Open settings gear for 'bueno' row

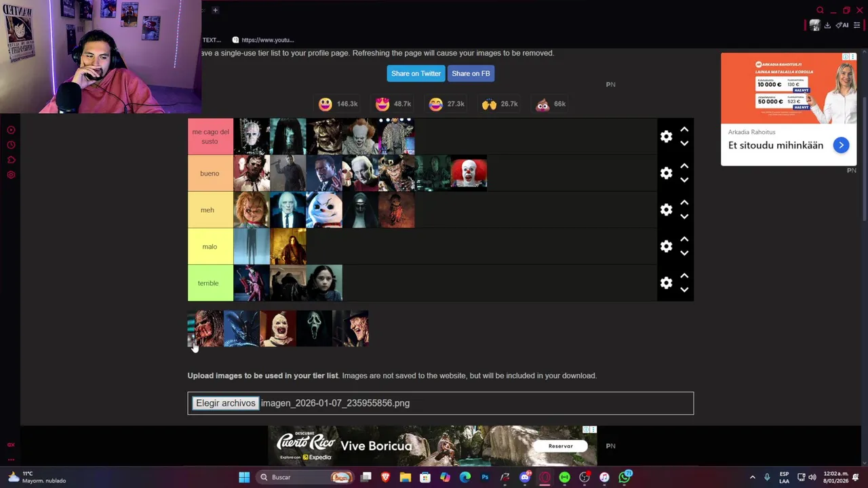click(666, 174)
